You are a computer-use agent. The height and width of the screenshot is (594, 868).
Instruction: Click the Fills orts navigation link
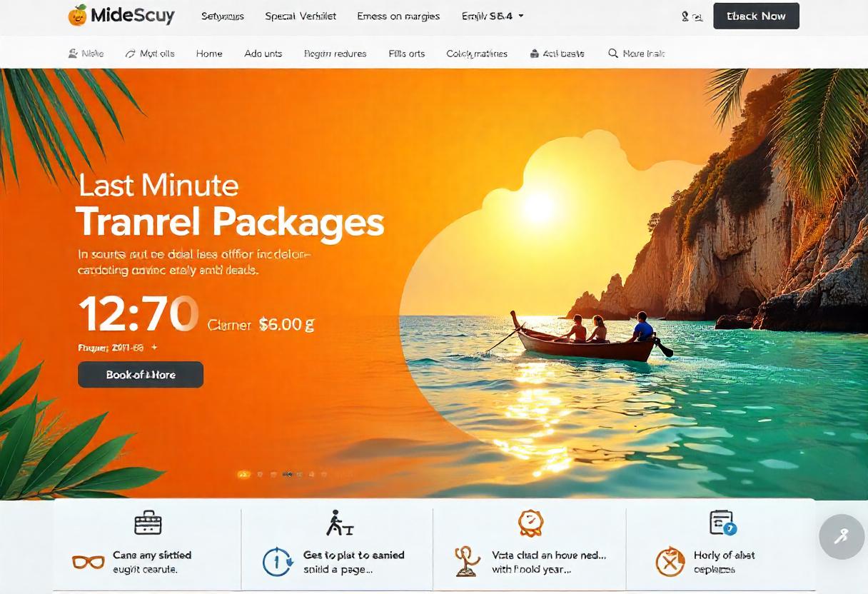tap(407, 54)
